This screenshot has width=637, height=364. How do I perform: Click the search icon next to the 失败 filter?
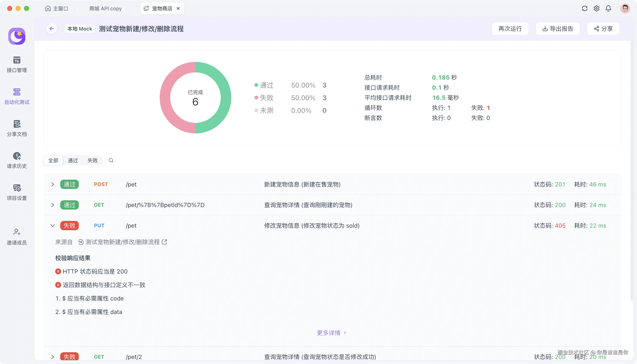[111, 161]
